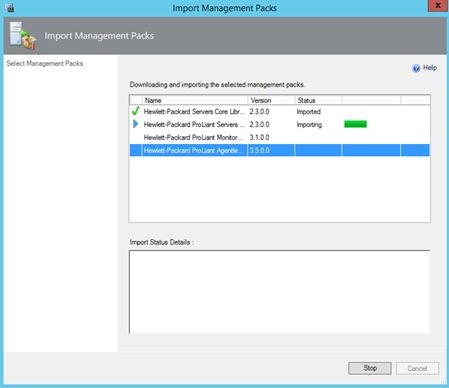Select Hewlett-Packard ProLiant Monitor... row
The height and width of the screenshot is (388, 449).
[x=280, y=137]
